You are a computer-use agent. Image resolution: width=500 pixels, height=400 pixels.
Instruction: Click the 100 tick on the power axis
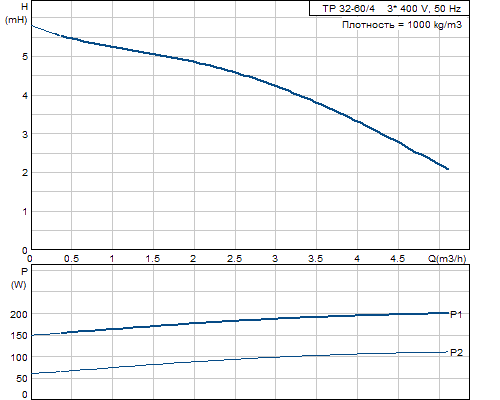coord(19,357)
